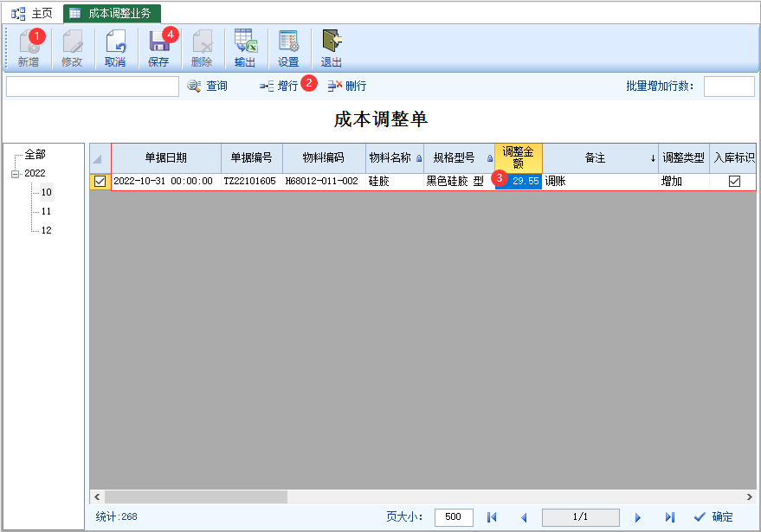Click the 修改 (Modify) toolbar icon
Viewport: 761px width, 532px height.
point(72,48)
